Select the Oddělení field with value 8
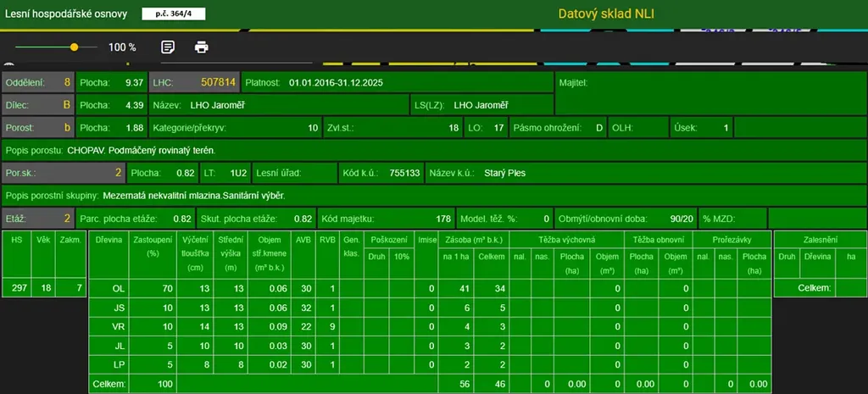Viewport: 868px width, 394px height. pos(38,83)
